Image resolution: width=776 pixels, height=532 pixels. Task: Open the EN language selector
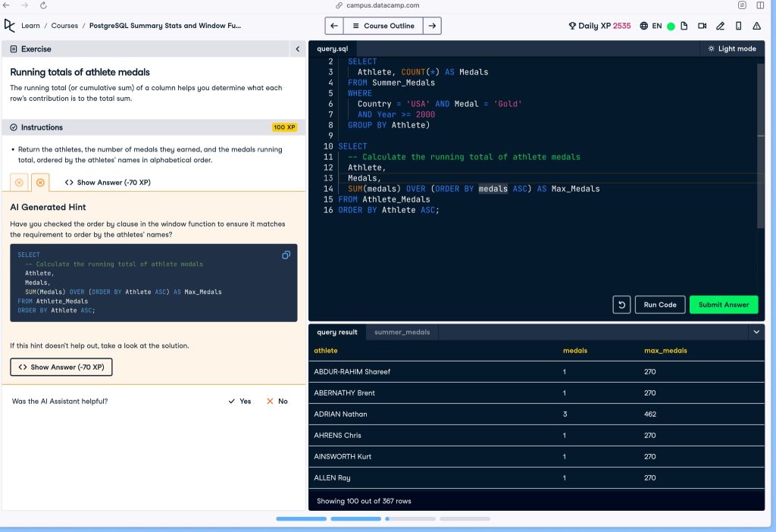(651, 26)
